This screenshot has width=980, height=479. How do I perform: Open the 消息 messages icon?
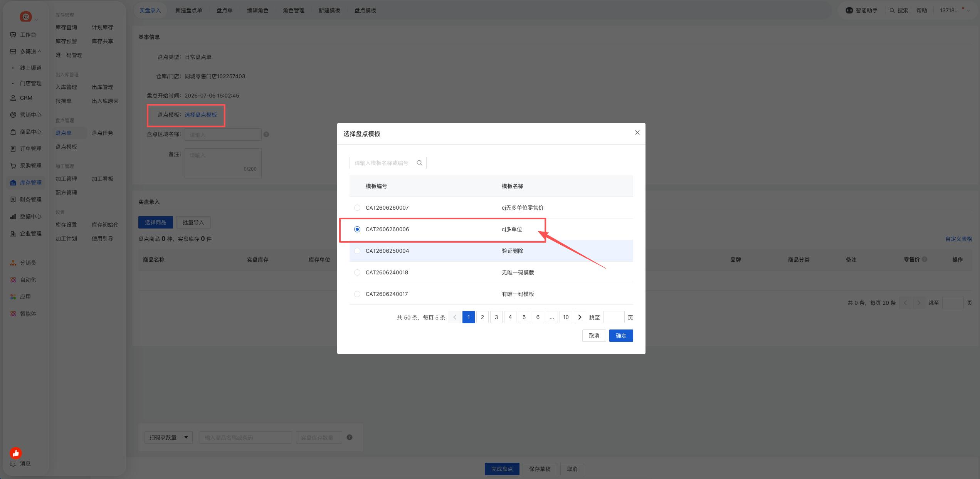pyautogui.click(x=13, y=464)
